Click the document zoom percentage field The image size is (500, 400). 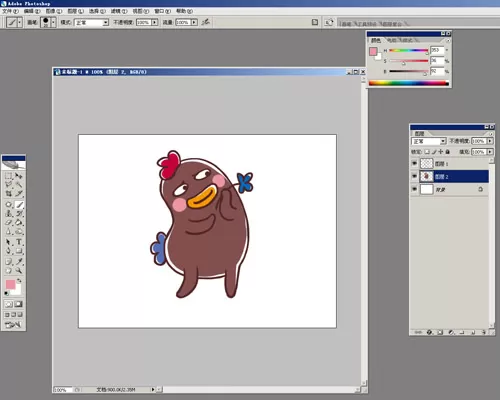[62, 390]
